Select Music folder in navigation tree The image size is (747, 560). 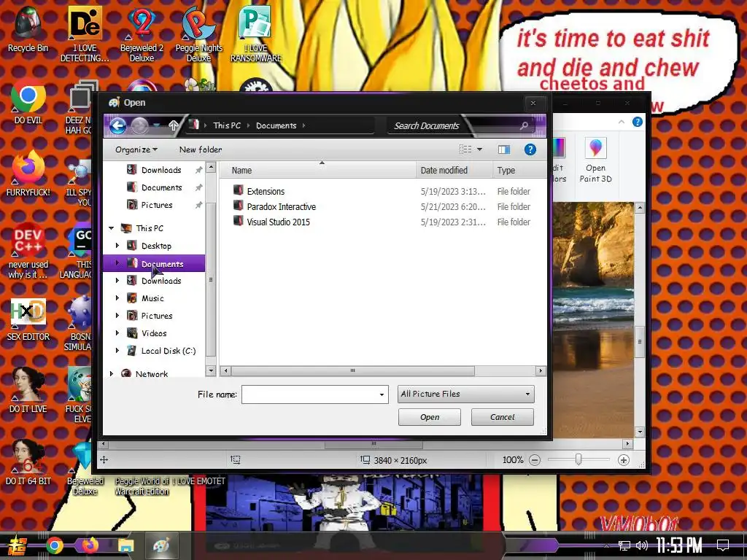(152, 298)
